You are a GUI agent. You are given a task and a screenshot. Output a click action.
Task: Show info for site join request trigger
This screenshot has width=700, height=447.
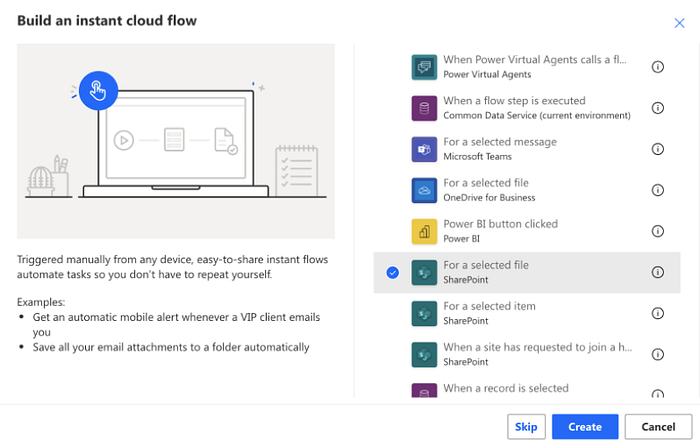(658, 355)
